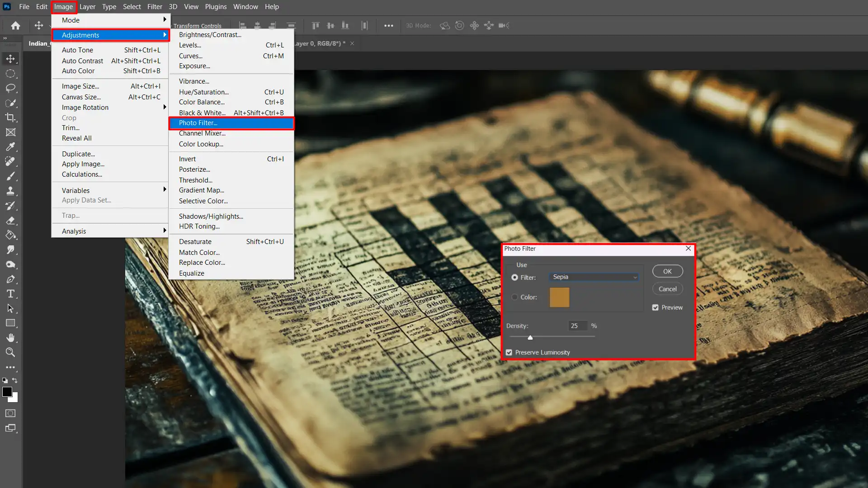Toggle the Preview checkbox in Photo Filter
This screenshot has height=488, width=868.
click(656, 307)
